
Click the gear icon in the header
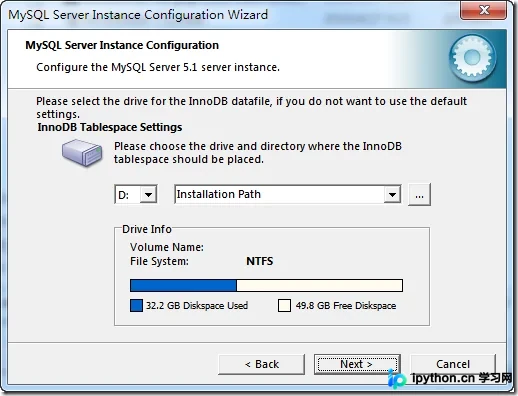pyautogui.click(x=472, y=58)
